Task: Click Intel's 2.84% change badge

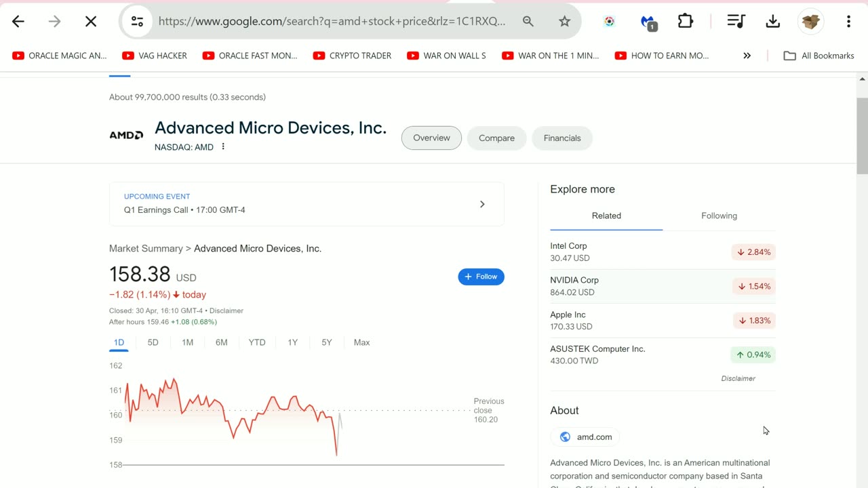Action: [x=753, y=252]
